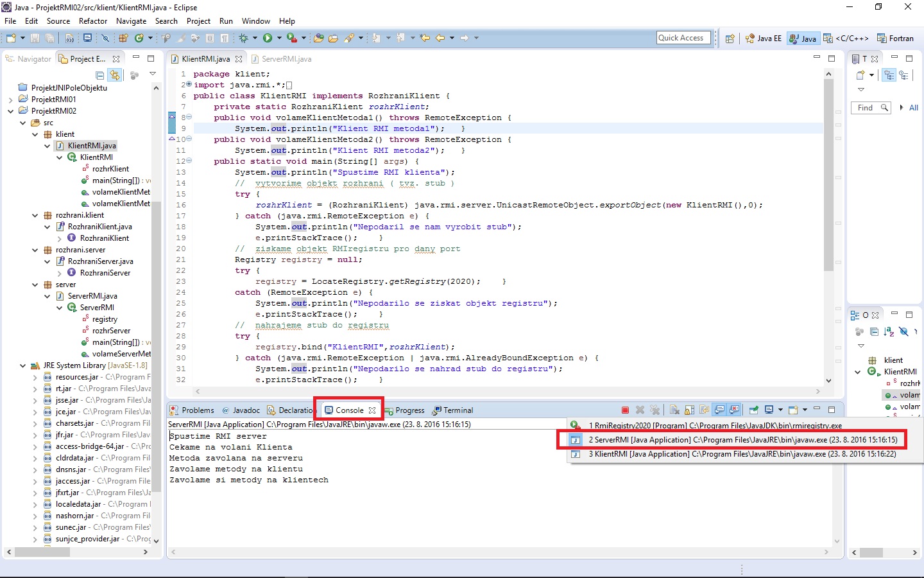Run the program with green Run button
Viewport: 924px width, 578px height.
(267, 39)
